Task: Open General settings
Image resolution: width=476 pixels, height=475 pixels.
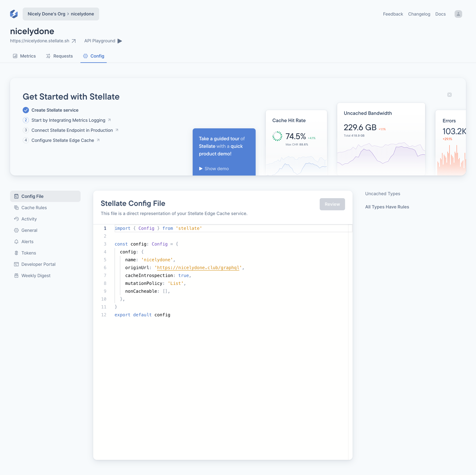Action: 45,230
